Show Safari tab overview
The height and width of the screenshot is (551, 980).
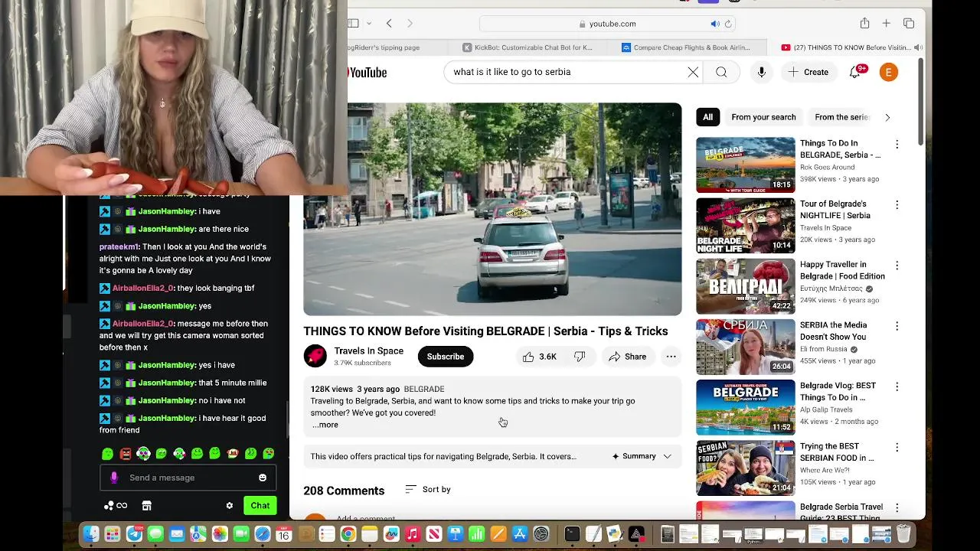click(909, 24)
